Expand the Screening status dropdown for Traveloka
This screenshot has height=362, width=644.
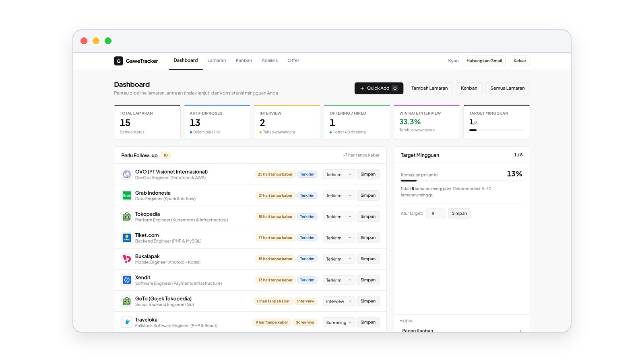click(x=339, y=322)
